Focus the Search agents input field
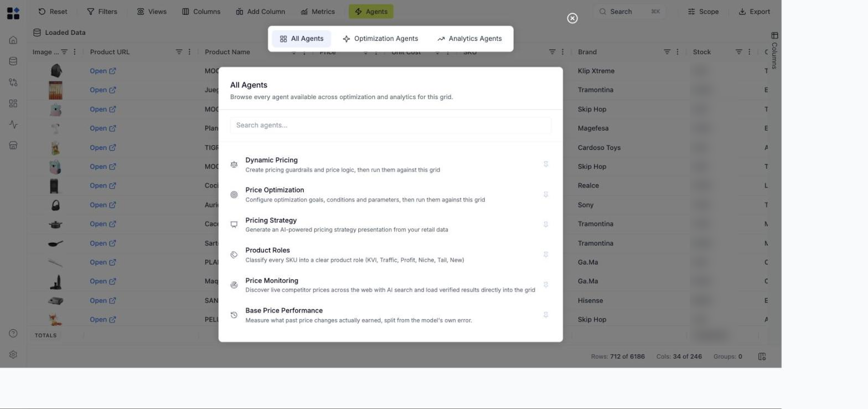 click(391, 125)
